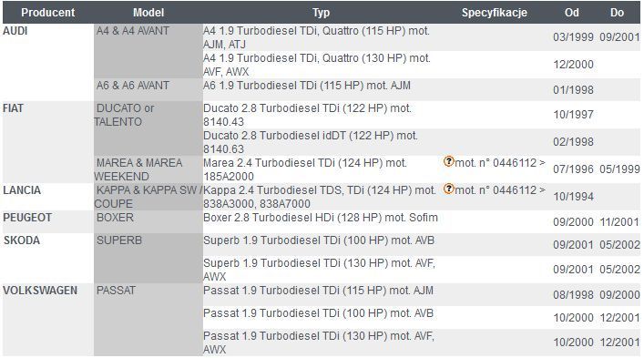Select the LANCIA producer cell

point(48,197)
